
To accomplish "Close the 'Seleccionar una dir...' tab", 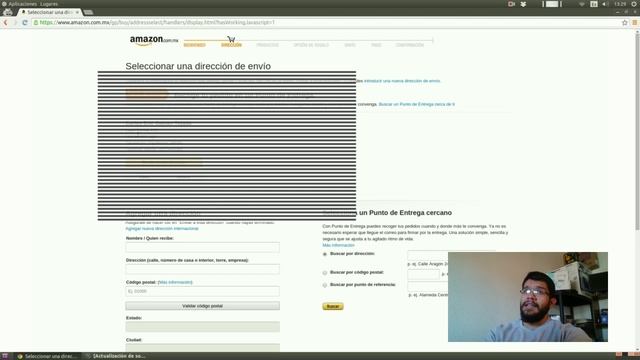I will 77,12.
